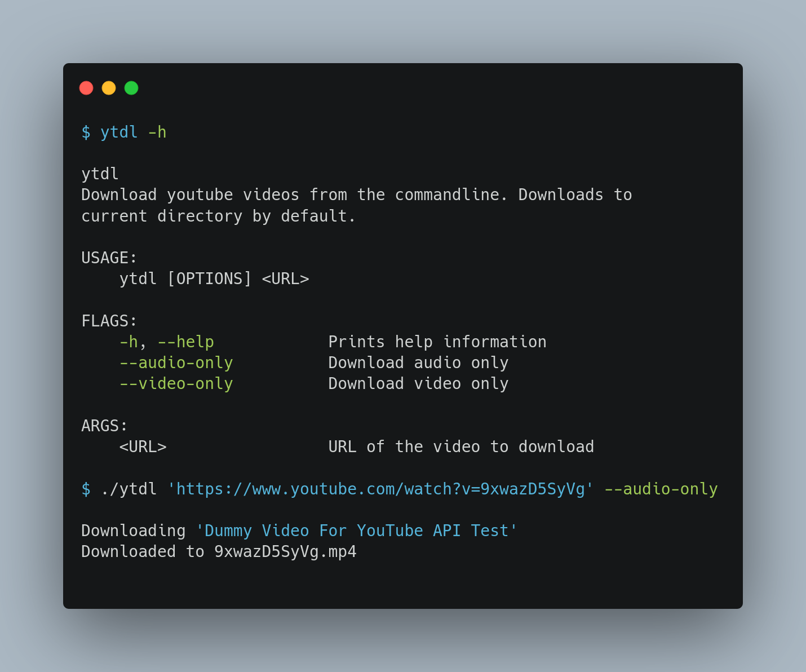Select the --video-only flag in FLAGS list

(x=176, y=383)
